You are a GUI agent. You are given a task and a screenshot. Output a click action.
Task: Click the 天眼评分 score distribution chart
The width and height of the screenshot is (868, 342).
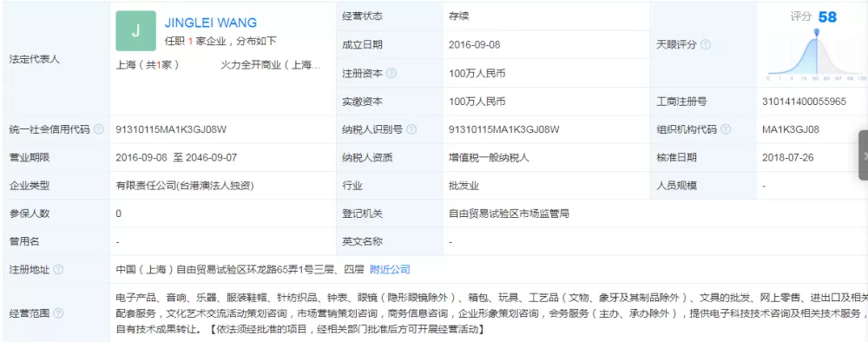pos(817,56)
